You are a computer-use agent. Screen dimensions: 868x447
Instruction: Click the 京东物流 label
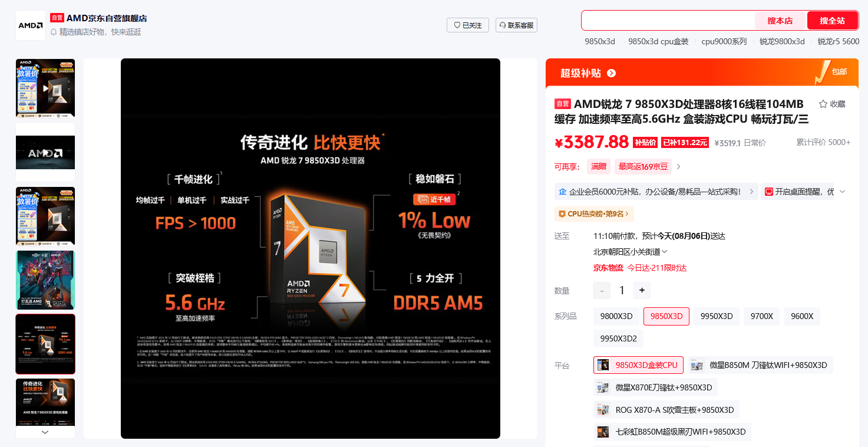pyautogui.click(x=608, y=268)
